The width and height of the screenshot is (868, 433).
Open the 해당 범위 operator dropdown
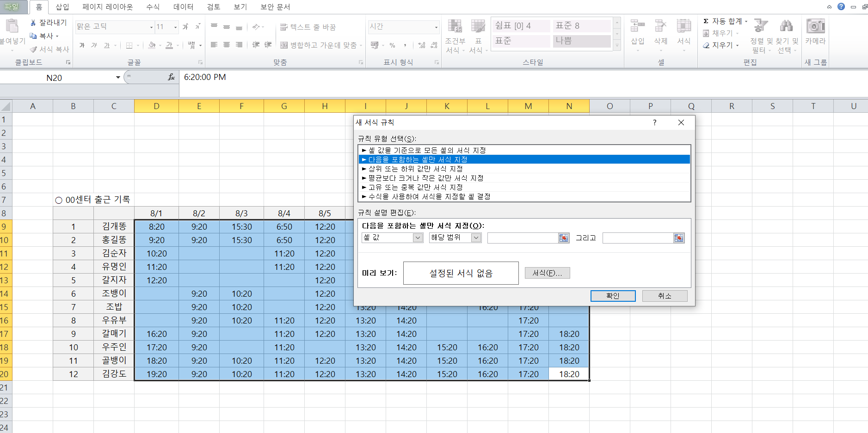tap(476, 238)
